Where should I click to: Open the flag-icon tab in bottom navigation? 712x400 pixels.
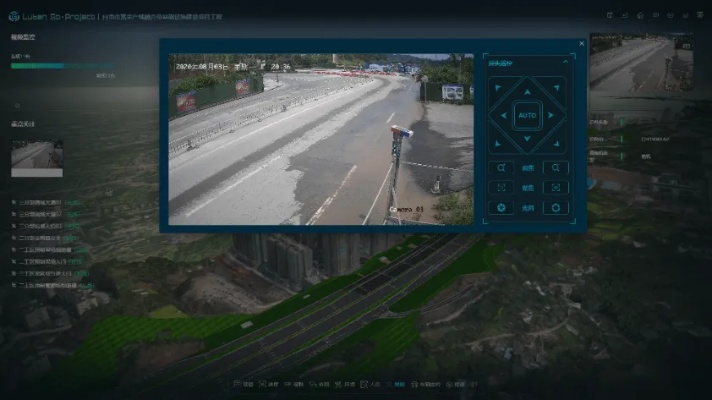[243, 384]
